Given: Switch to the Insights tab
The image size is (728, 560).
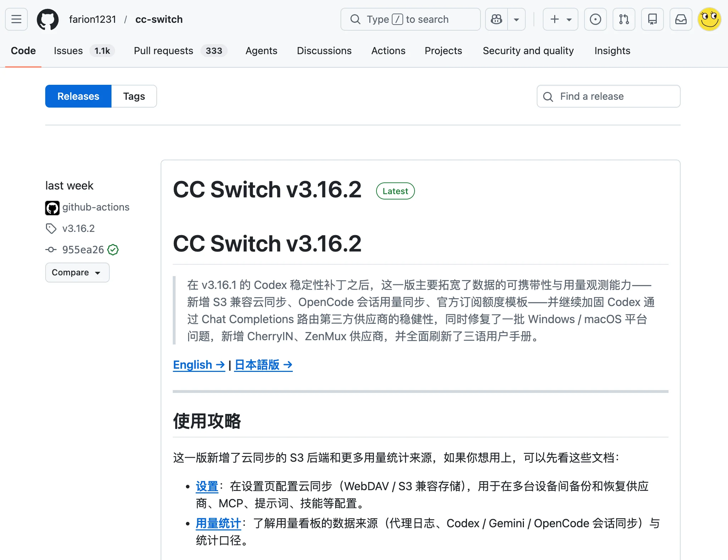Looking at the screenshot, I should [x=612, y=51].
